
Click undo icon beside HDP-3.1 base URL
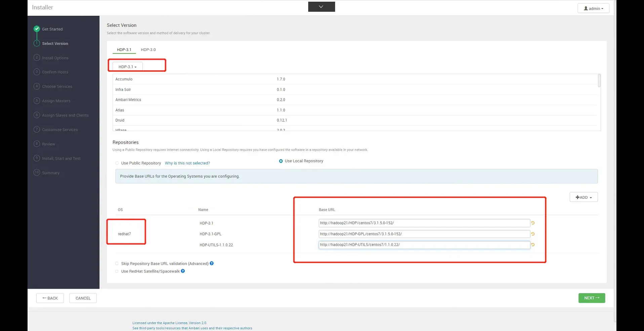(x=533, y=223)
